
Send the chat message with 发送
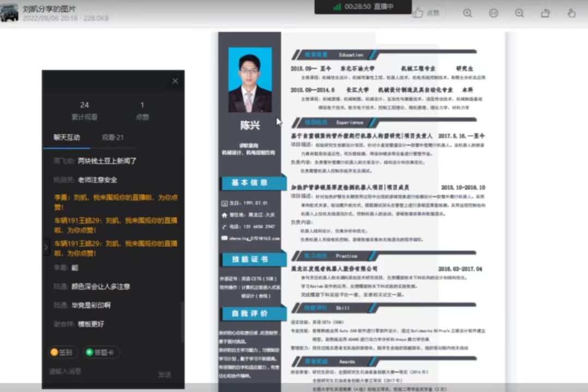pos(165,375)
